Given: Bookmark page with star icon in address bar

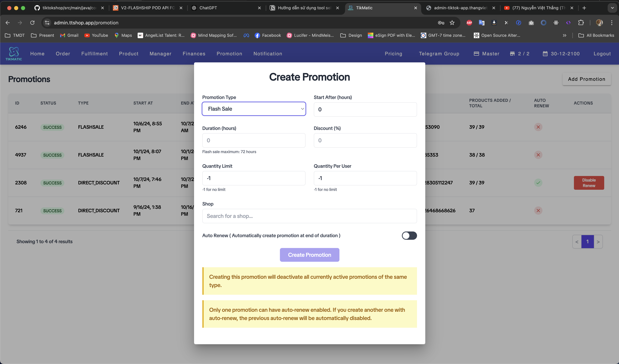Looking at the screenshot, I should 452,23.
